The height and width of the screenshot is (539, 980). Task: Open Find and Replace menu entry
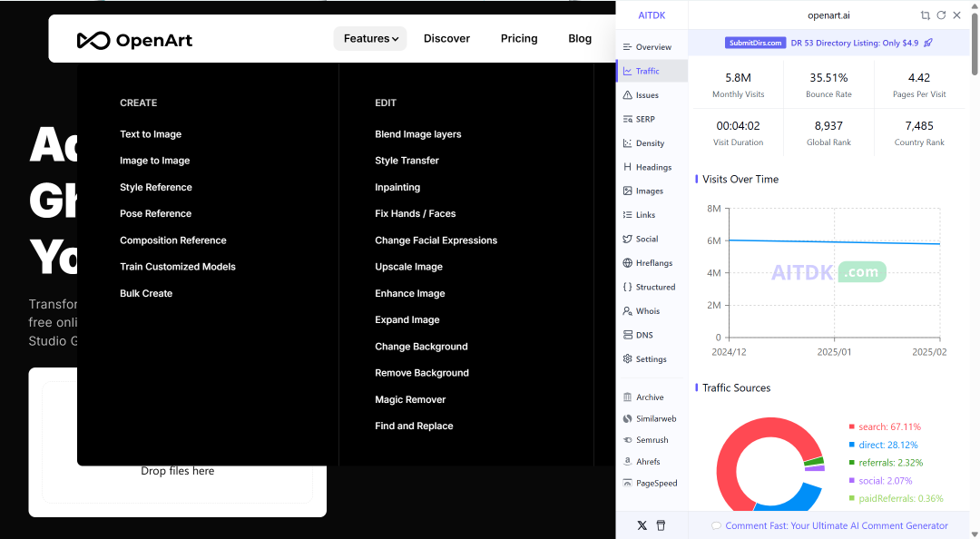414,426
